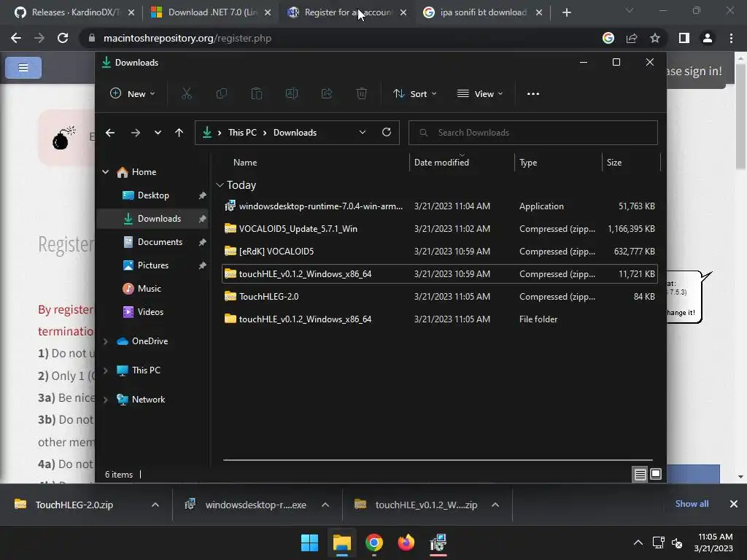Click the Rename icon in Explorer toolbar
The width and height of the screenshot is (747, 560).
(x=292, y=94)
